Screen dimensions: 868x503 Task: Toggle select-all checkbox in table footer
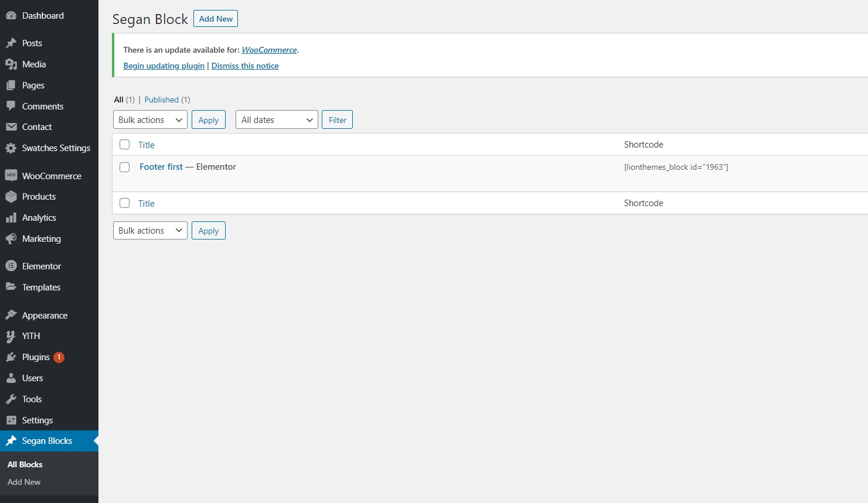(x=124, y=203)
